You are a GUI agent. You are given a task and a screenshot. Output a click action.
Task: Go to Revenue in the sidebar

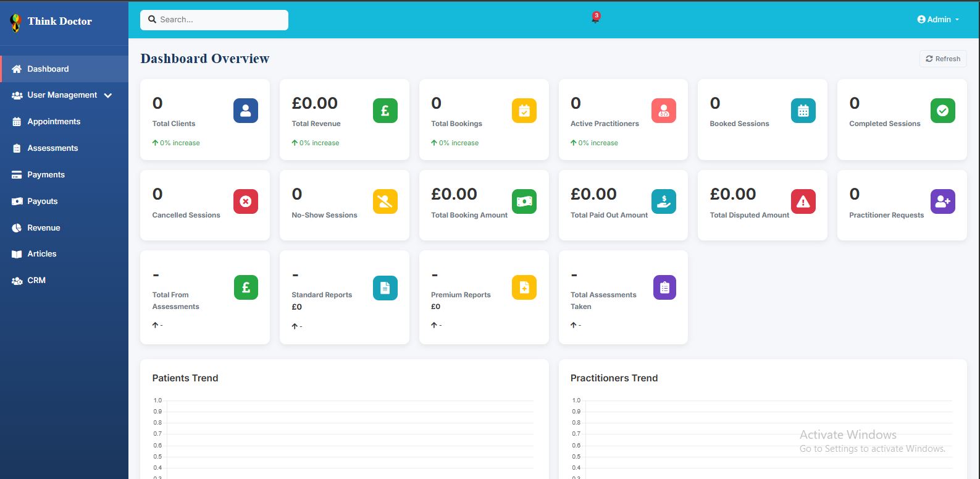(64, 228)
